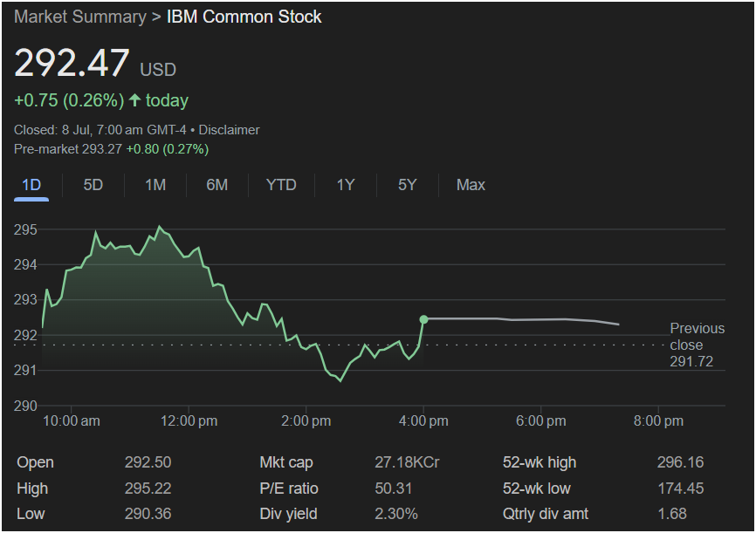Screen dimensions: 756x533
Task: Click the USD currency label
Action: [x=158, y=70]
